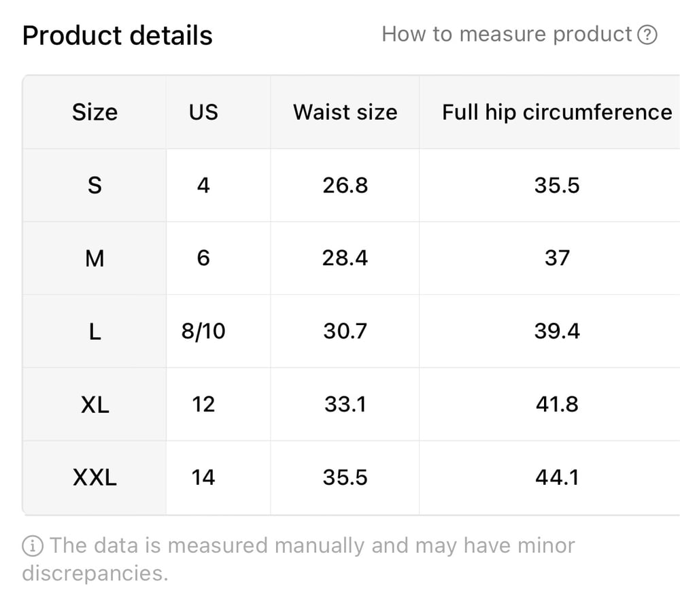Click the 39.4 hip circumference cell
680x616 pixels.
pyautogui.click(x=557, y=332)
